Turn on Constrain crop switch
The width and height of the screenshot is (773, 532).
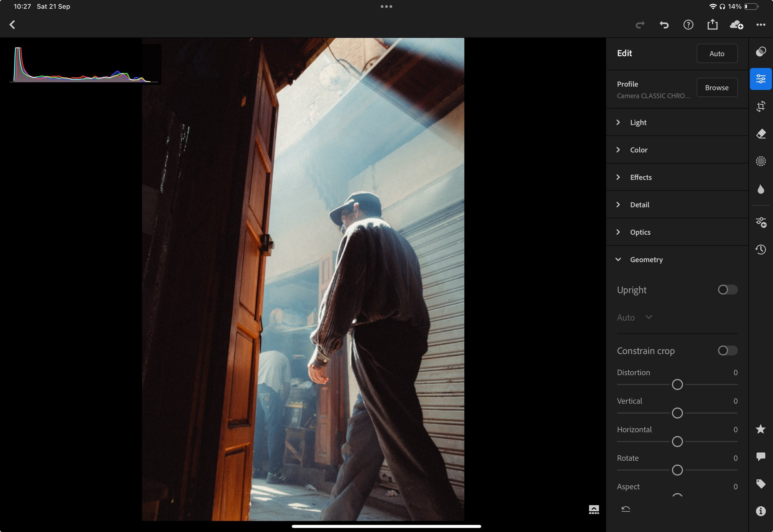[727, 351]
